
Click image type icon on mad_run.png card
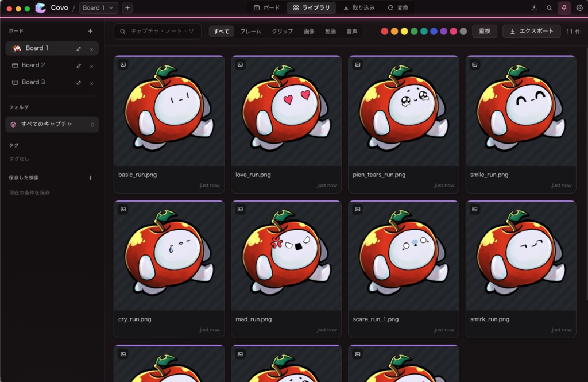[x=241, y=210]
